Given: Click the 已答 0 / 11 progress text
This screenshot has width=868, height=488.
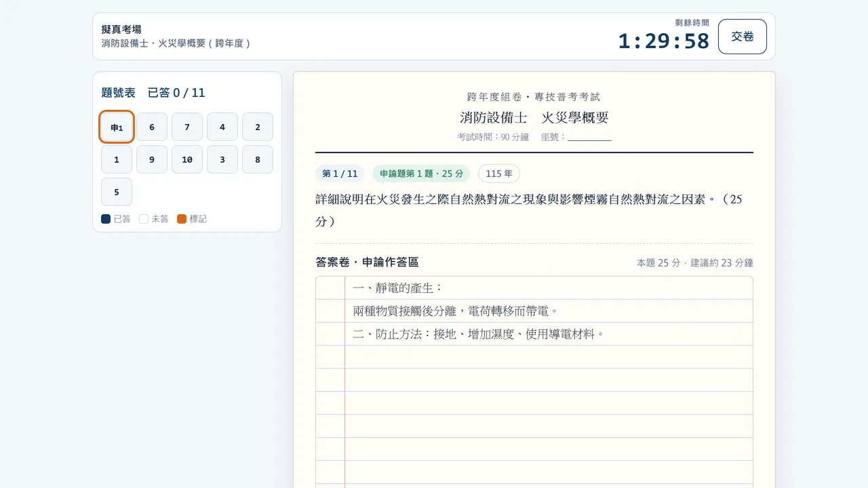Looking at the screenshot, I should pyautogui.click(x=176, y=93).
